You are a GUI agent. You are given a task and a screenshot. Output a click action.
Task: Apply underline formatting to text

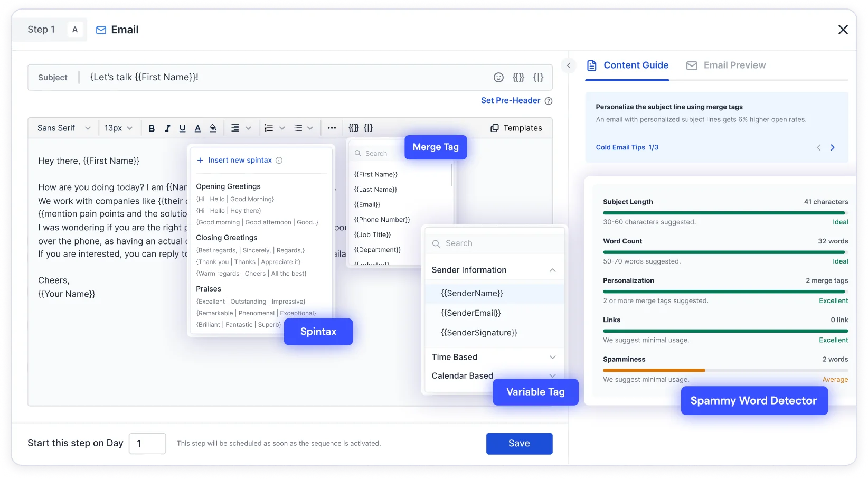point(183,128)
